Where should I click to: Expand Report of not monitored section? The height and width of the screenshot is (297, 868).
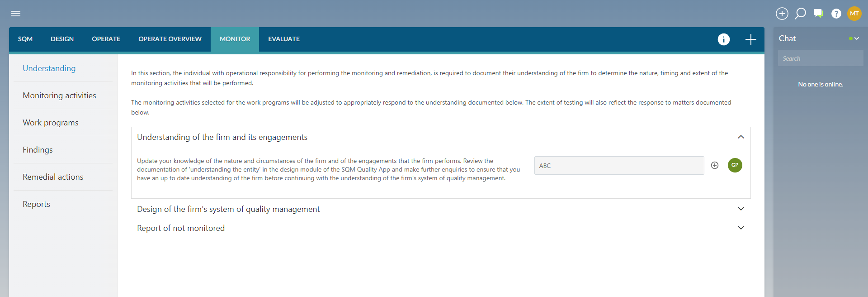(741, 228)
